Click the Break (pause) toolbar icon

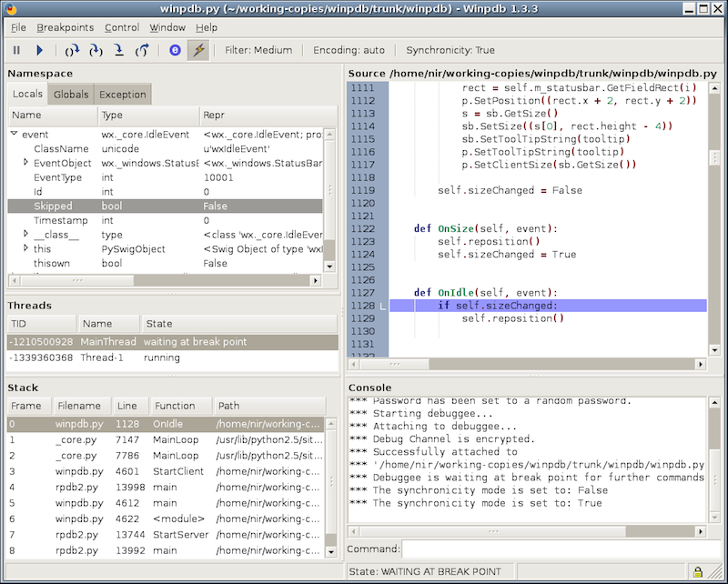pyautogui.click(x=16, y=51)
